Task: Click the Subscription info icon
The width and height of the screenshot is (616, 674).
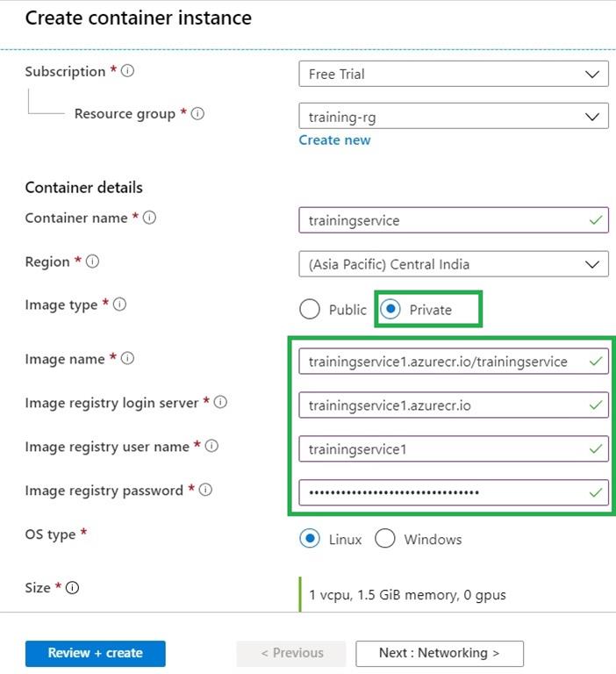Action: (x=127, y=70)
